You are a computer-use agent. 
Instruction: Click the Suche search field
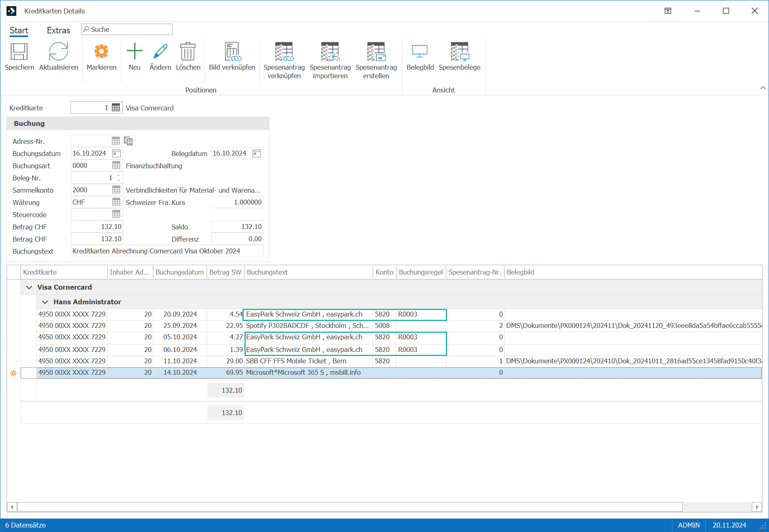pyautogui.click(x=127, y=29)
